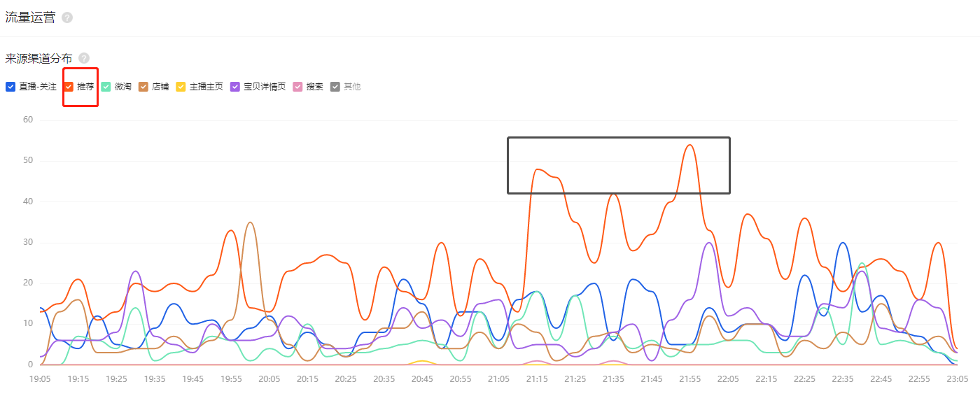Uncheck the yellow 主播主页 checkbox
The height and width of the screenshot is (396, 980).
(181, 87)
